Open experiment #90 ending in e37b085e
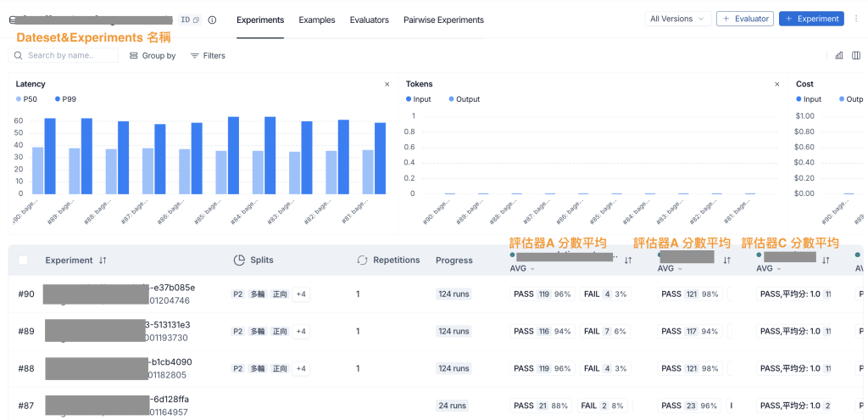This screenshot has width=868, height=420. (119, 294)
